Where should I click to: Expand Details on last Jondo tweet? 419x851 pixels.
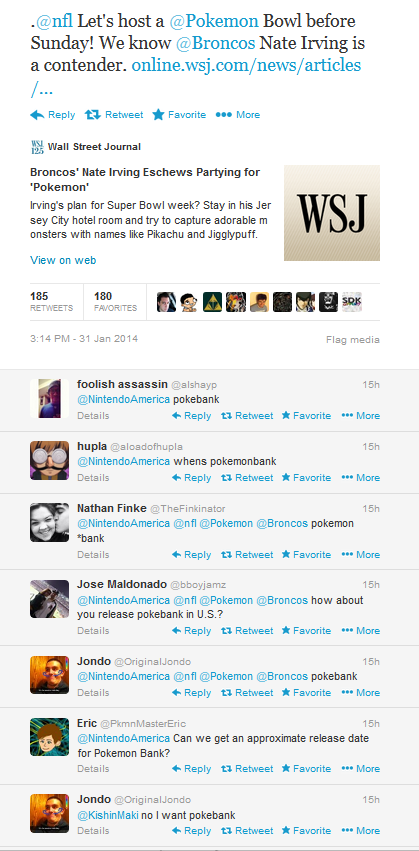tap(93, 830)
